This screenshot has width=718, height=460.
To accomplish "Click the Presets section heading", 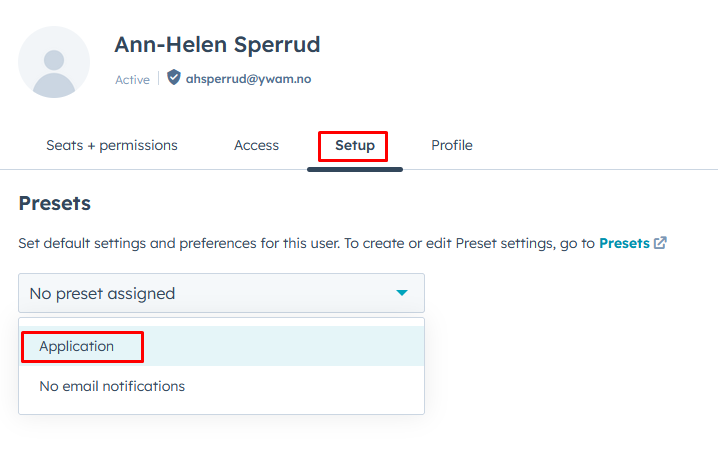I will 55,203.
